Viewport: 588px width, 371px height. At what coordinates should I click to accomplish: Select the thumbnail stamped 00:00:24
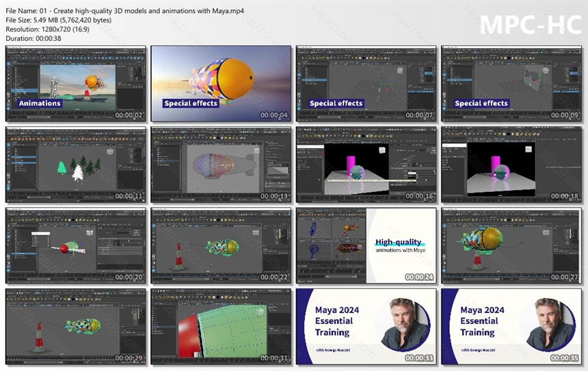coord(366,245)
